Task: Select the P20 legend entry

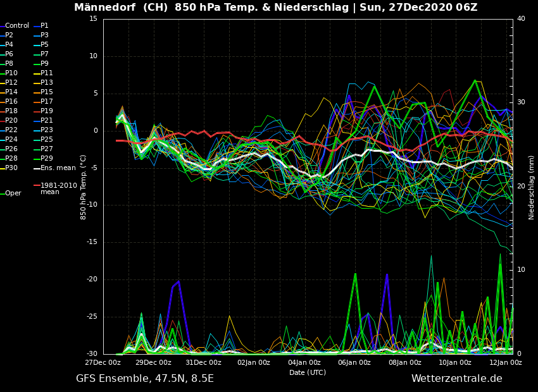Action: tap(11, 121)
